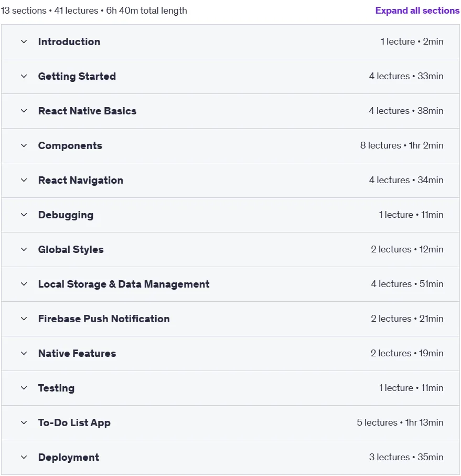Click the chevron beside Global Styles
The width and height of the screenshot is (461, 476).
[x=24, y=249]
